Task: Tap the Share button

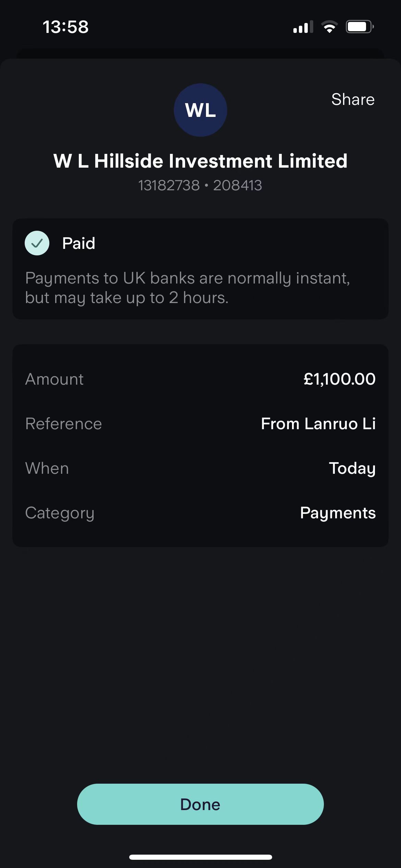Action: click(x=353, y=99)
